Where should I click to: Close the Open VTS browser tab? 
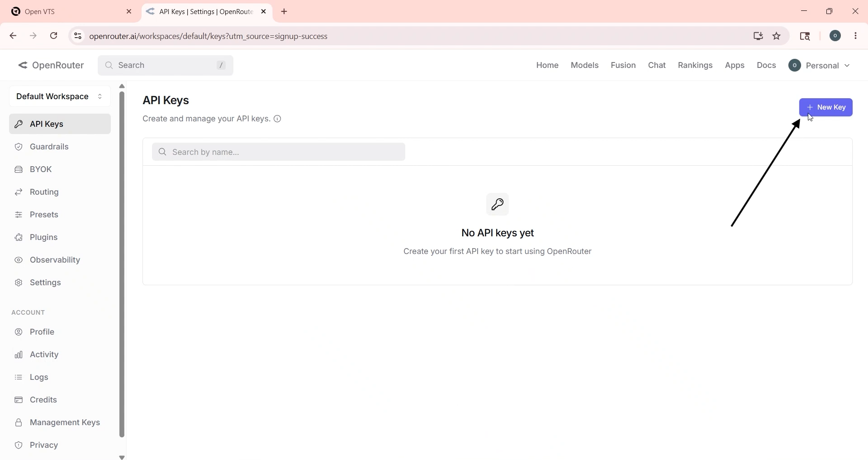tap(129, 12)
